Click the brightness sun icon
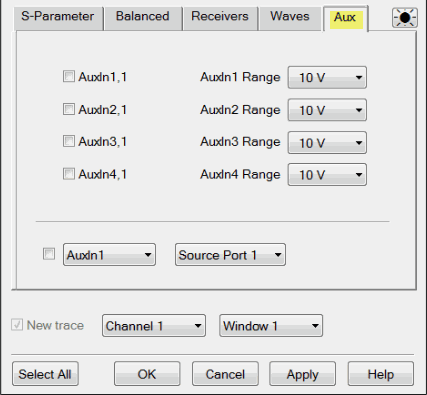This screenshot has width=427, height=395. coord(405,18)
